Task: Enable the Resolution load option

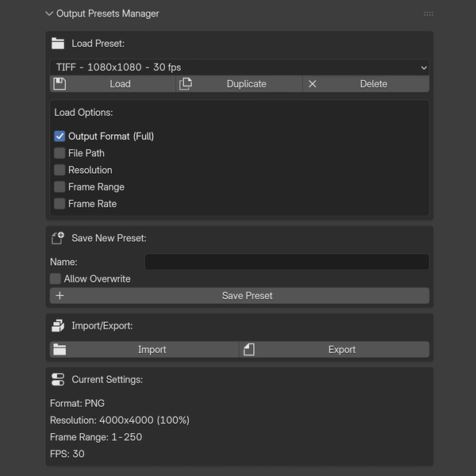Action: (59, 170)
